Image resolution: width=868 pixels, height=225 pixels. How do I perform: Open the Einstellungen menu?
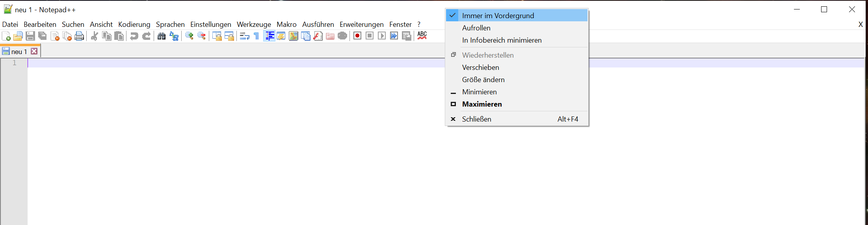coord(210,24)
